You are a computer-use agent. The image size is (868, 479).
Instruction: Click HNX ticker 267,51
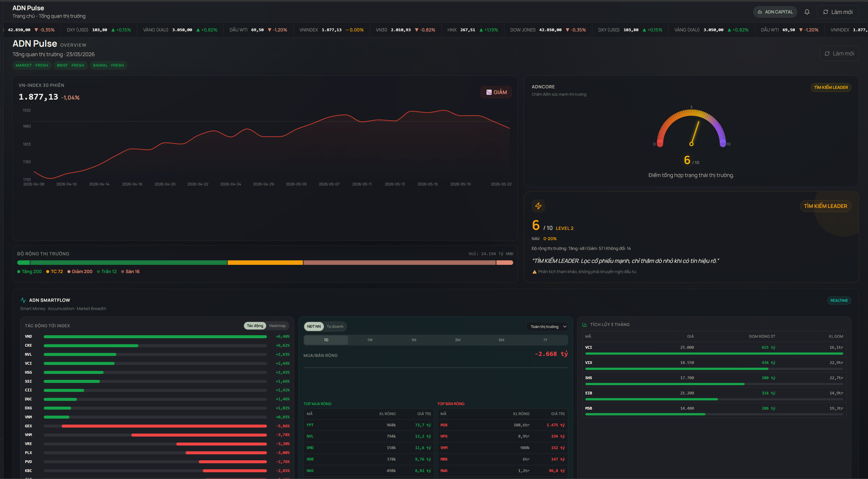472,30
